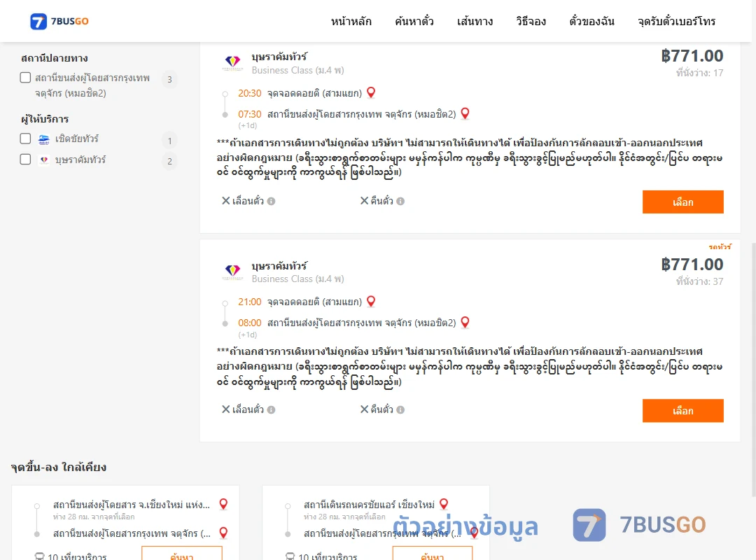This screenshot has width=756, height=560.
Task: Click Business Class (ม.4 พ) on the 21:00 trip
Action: tap(297, 279)
